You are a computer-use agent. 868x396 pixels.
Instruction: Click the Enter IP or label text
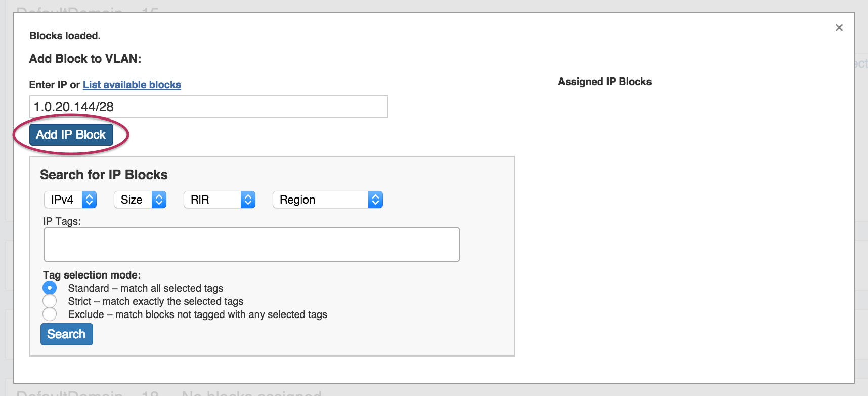(54, 85)
